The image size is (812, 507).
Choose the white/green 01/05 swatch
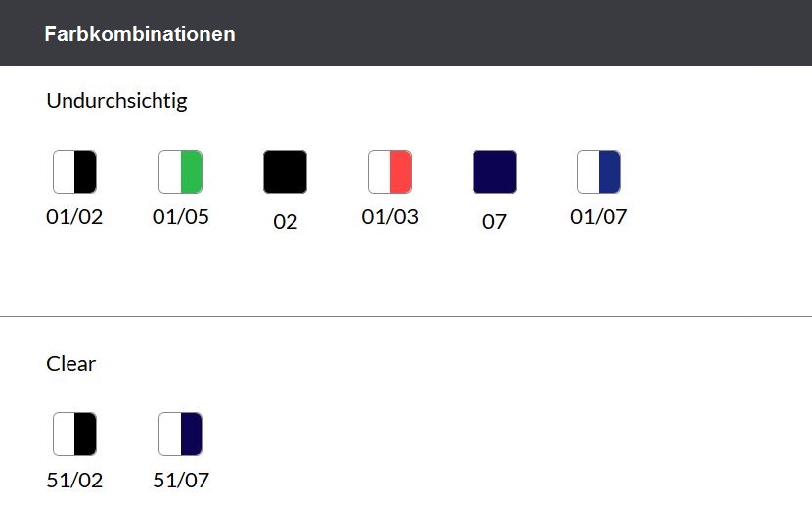[180, 172]
